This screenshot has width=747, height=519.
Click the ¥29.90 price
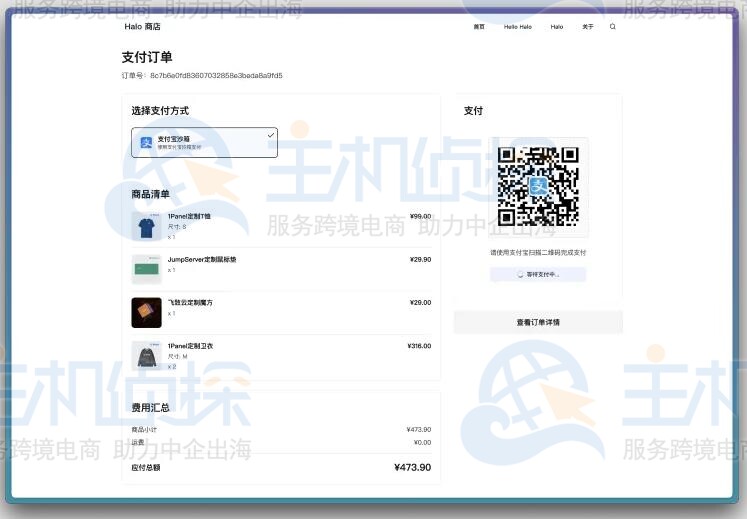pyautogui.click(x=420, y=259)
